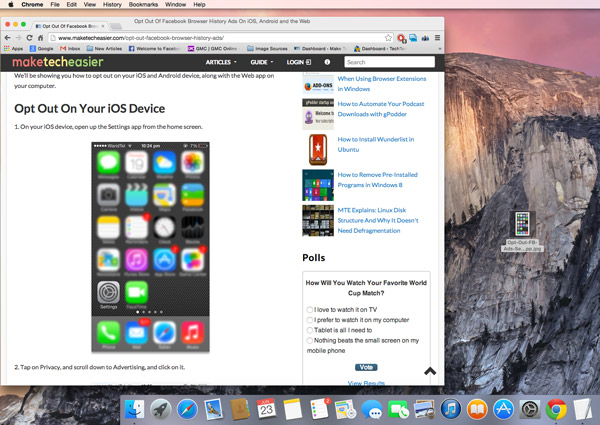The height and width of the screenshot is (425, 600).
Task: Click the info circle icon in site header
Action: point(327,62)
